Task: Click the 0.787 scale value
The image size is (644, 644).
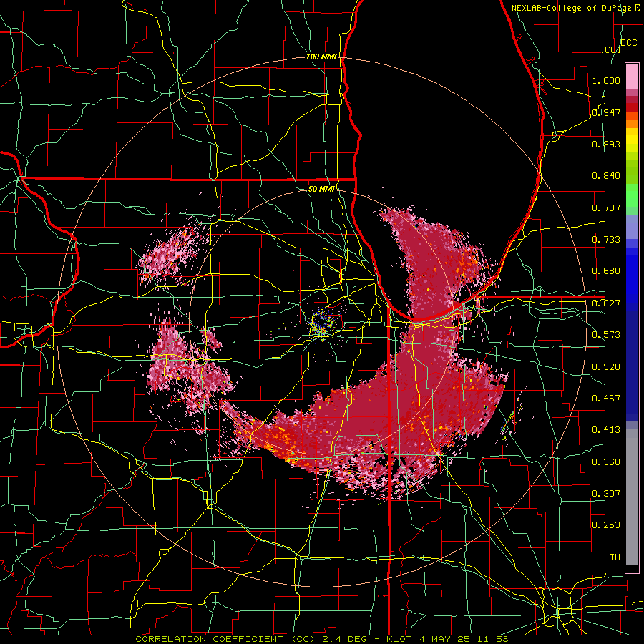Action: [606, 208]
